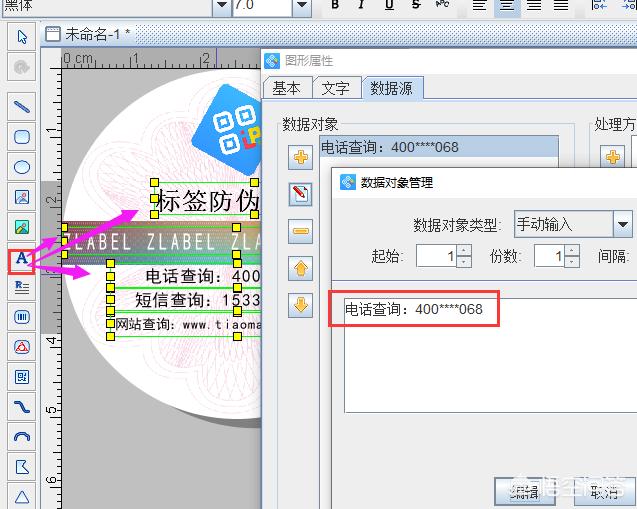Image resolution: width=637 pixels, height=509 pixels.
Task: Click the 份数 number field
Action: click(x=550, y=256)
